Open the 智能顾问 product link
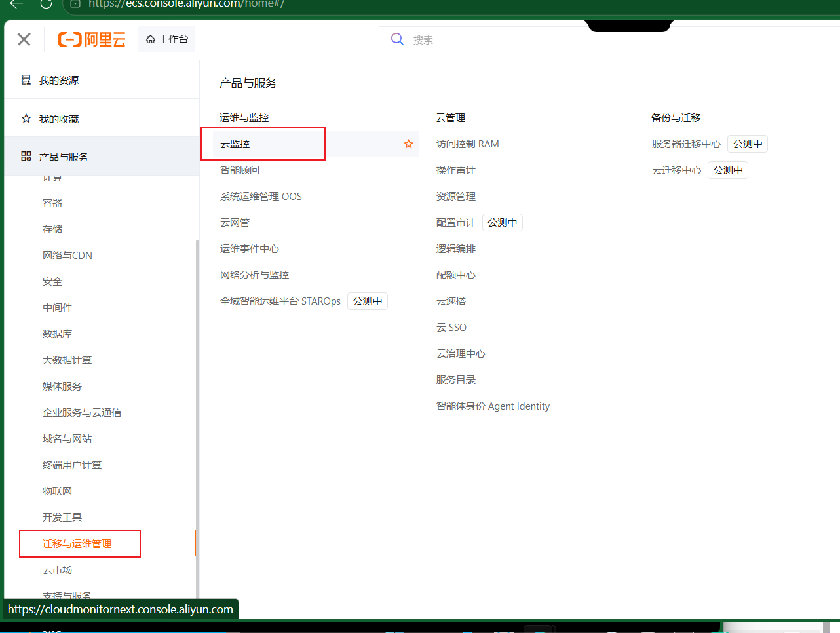840x633 pixels. 240,170
